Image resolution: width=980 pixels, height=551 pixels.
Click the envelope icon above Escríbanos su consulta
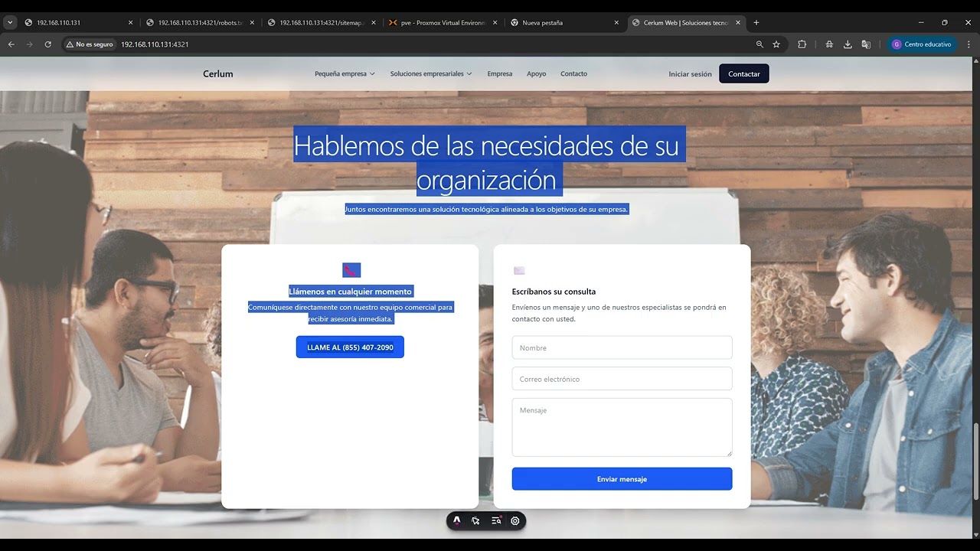coord(519,270)
